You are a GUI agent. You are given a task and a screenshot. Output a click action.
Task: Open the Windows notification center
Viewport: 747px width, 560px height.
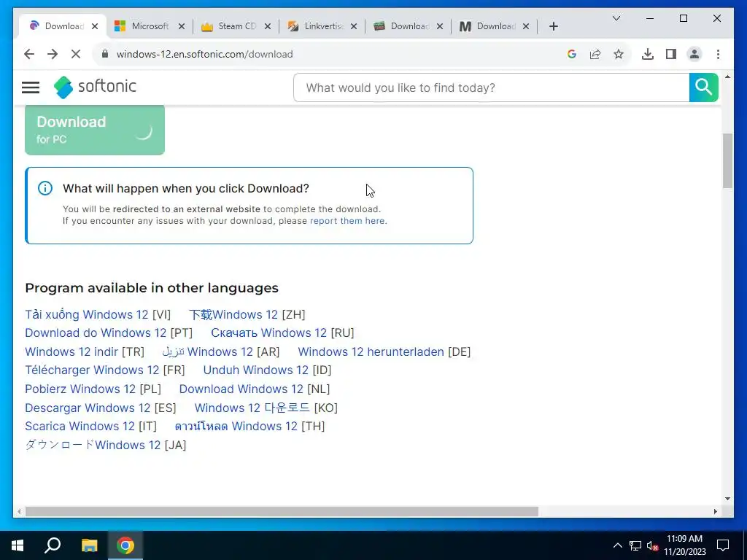click(723, 545)
